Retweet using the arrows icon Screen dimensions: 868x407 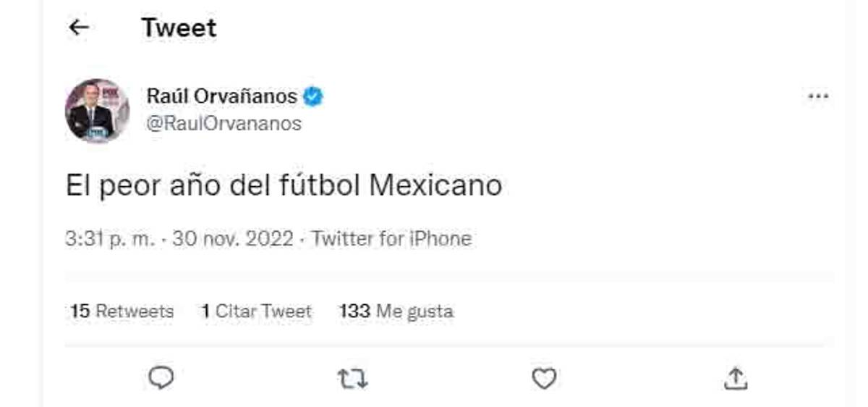(353, 377)
